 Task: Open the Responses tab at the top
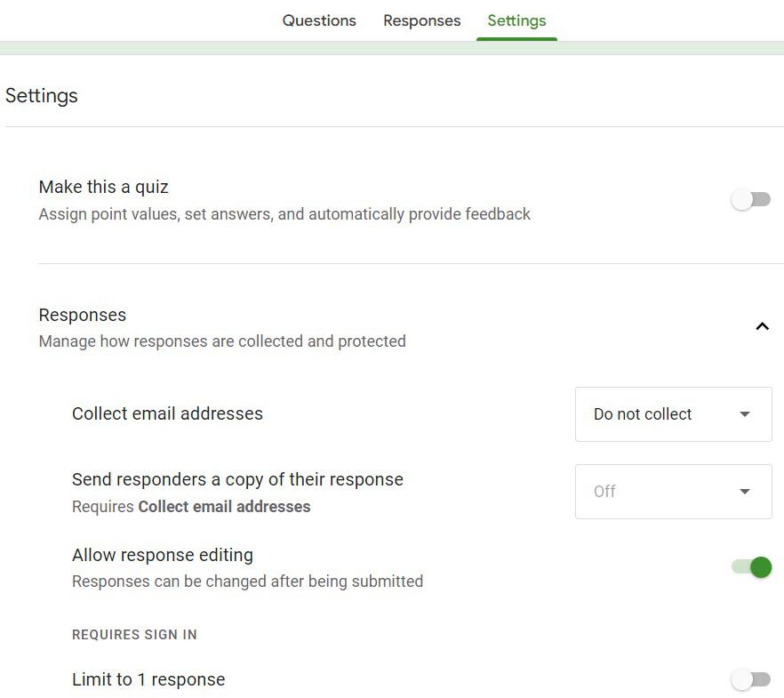pyautogui.click(x=421, y=20)
